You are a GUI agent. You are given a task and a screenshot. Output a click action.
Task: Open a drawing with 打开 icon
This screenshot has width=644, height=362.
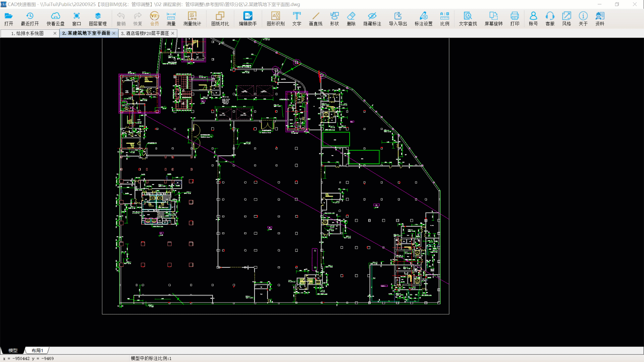[9, 19]
